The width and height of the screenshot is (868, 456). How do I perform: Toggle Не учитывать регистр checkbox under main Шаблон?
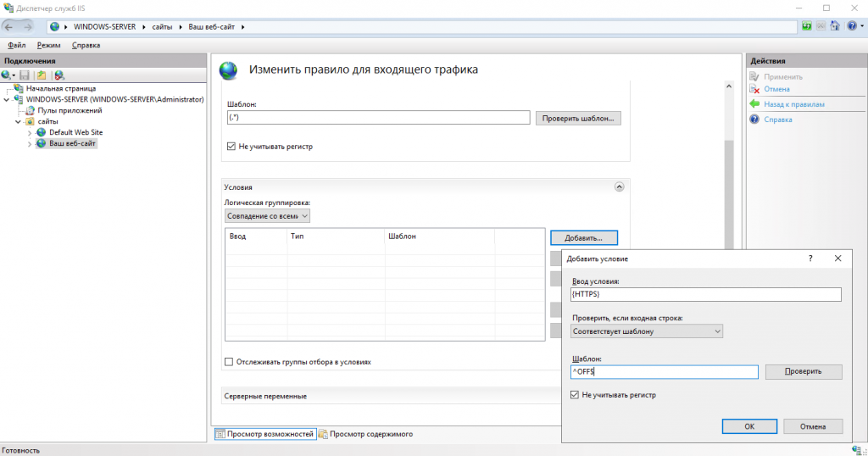(x=231, y=146)
